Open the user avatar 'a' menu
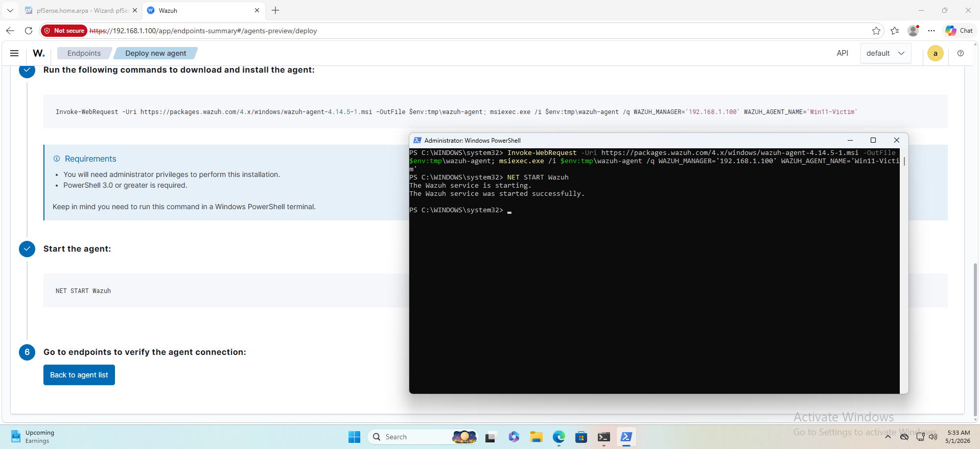 (x=936, y=53)
